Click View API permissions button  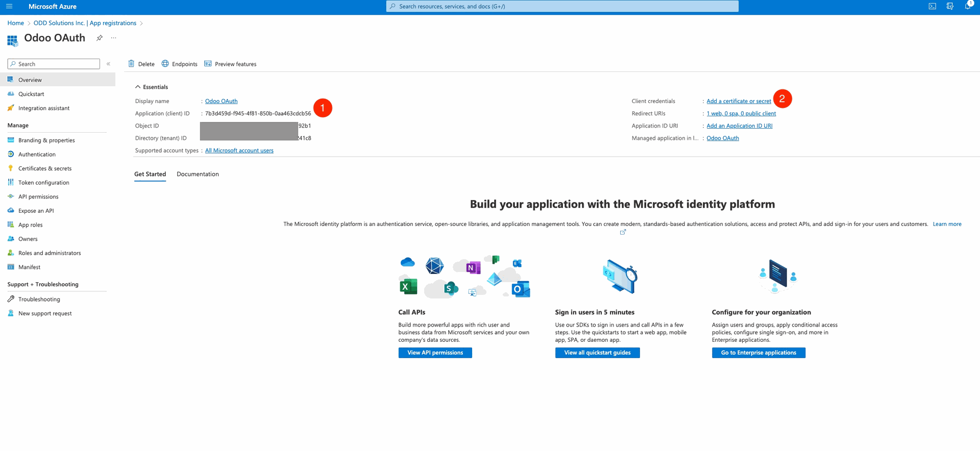point(435,353)
